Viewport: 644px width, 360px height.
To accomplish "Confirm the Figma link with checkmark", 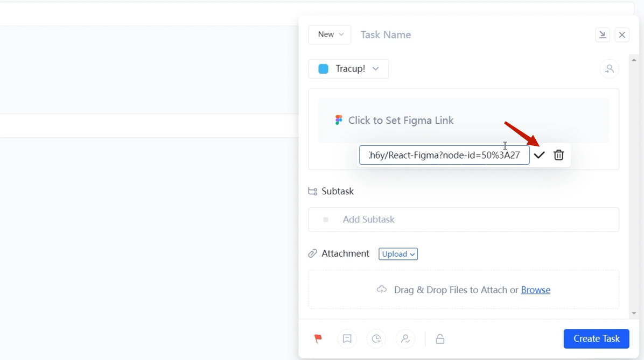I will point(539,155).
